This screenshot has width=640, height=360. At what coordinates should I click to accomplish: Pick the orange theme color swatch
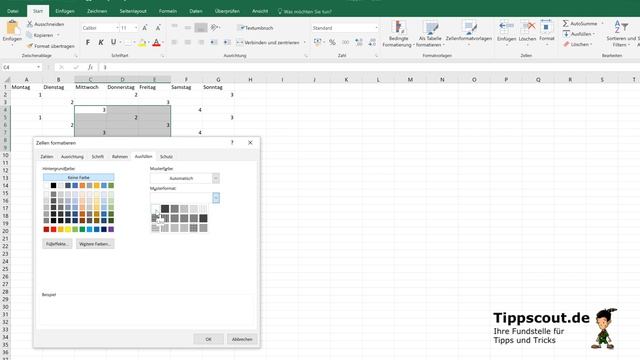[x=82, y=186]
